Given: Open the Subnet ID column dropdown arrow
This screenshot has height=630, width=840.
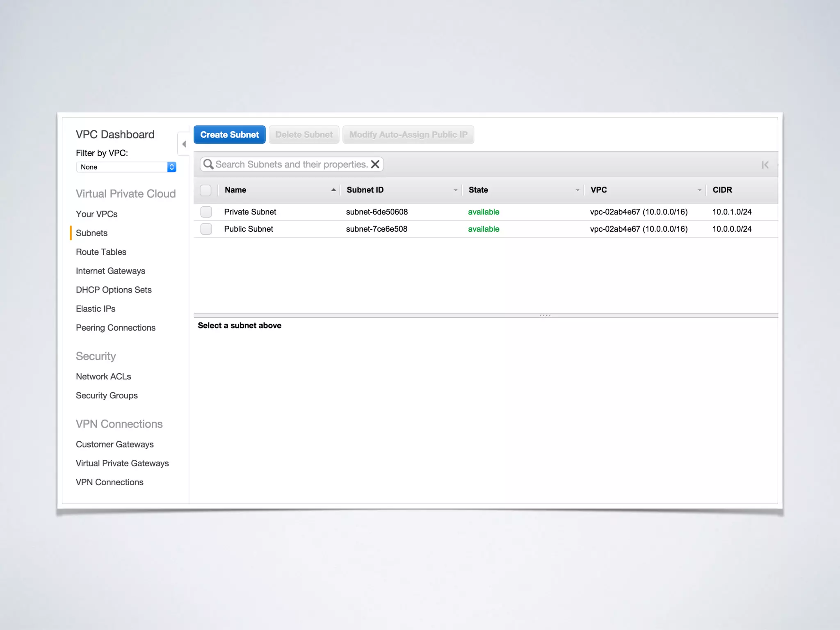Looking at the screenshot, I should 455,190.
